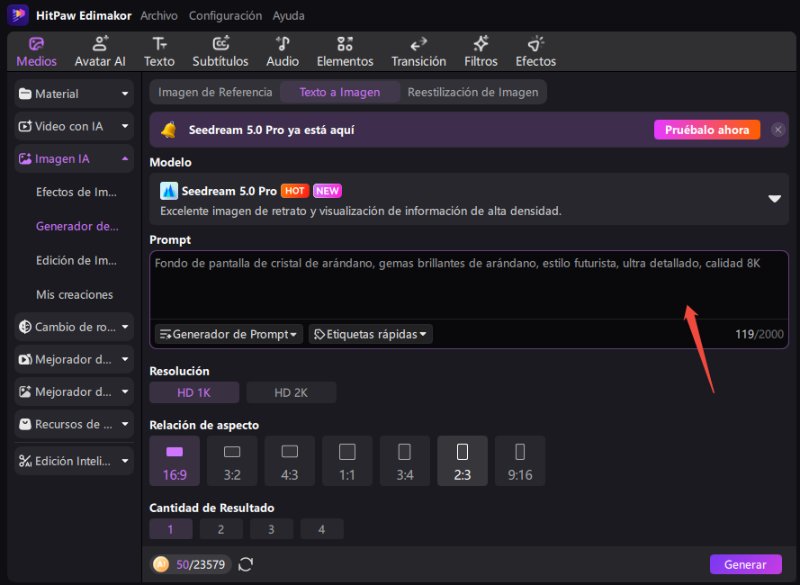800x585 pixels.
Task: Click the 50/23579 credits counter
Action: pyautogui.click(x=200, y=565)
